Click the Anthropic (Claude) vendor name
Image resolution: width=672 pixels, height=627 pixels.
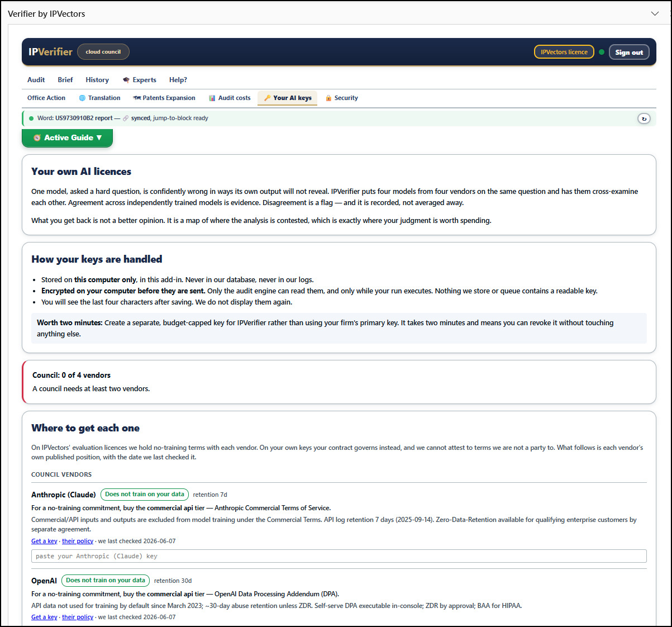pos(64,495)
